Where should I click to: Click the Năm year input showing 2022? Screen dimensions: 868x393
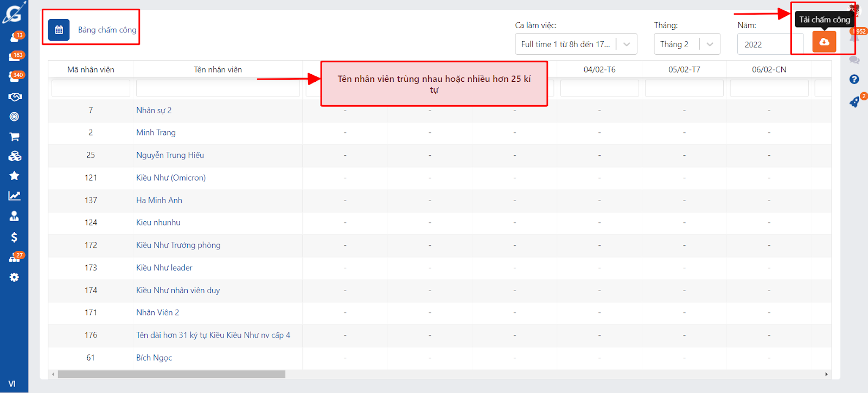point(770,44)
